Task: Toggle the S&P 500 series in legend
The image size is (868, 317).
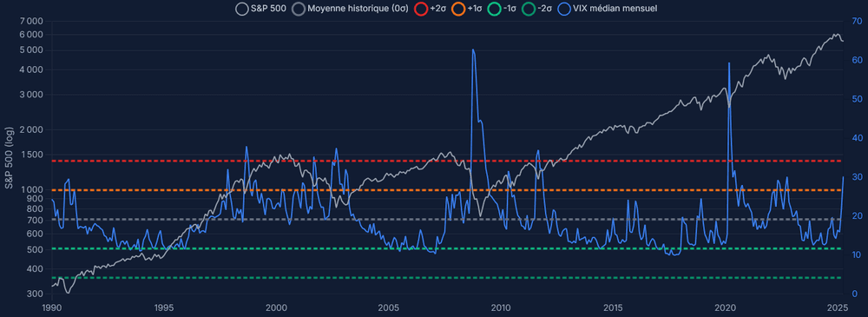Action: (x=261, y=9)
